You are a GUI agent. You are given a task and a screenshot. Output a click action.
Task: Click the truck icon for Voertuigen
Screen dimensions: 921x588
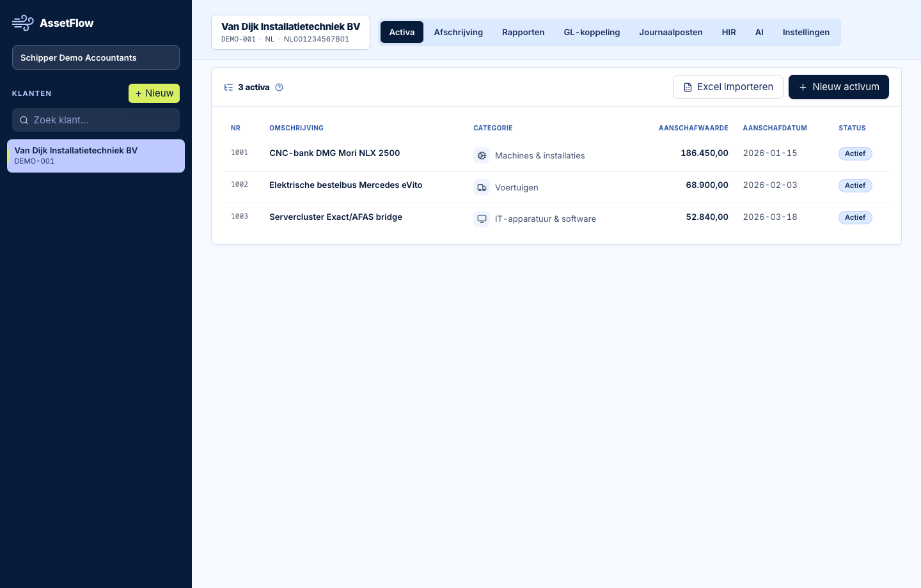tap(482, 187)
